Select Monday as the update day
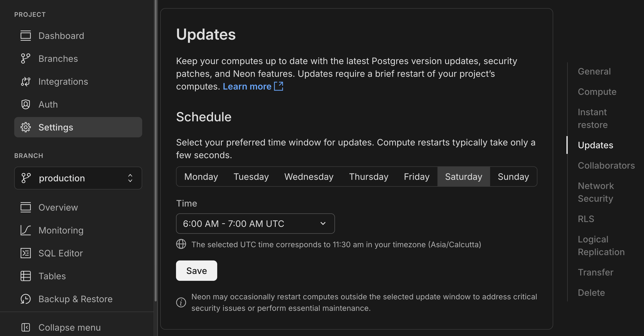 point(201,177)
